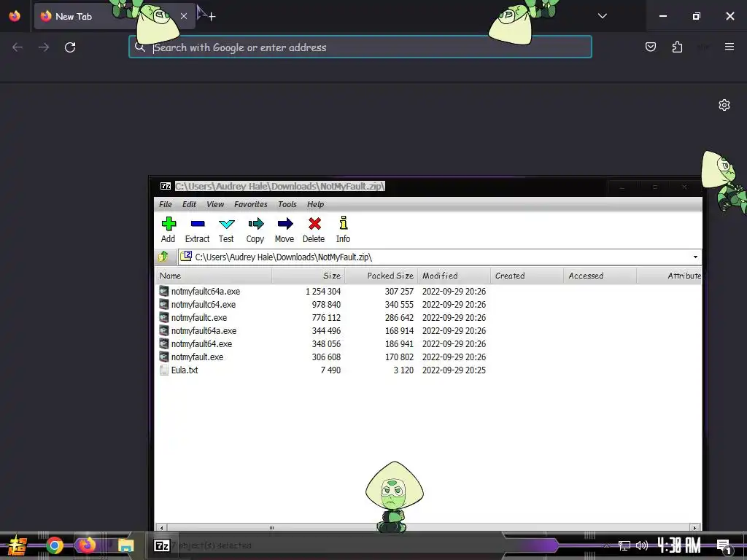The height and width of the screenshot is (560, 747).
Task: Expand the 7-Zip address path dropdown
Action: coord(695,257)
